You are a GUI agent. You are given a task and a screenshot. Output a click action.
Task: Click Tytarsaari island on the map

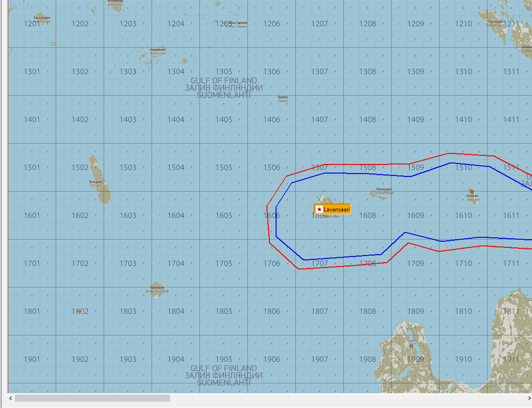coord(156,290)
